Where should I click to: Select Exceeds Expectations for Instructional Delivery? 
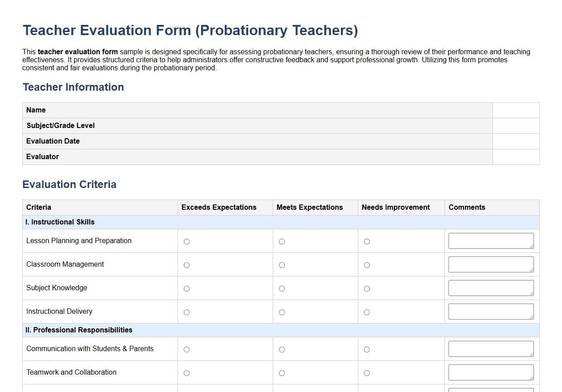(186, 312)
